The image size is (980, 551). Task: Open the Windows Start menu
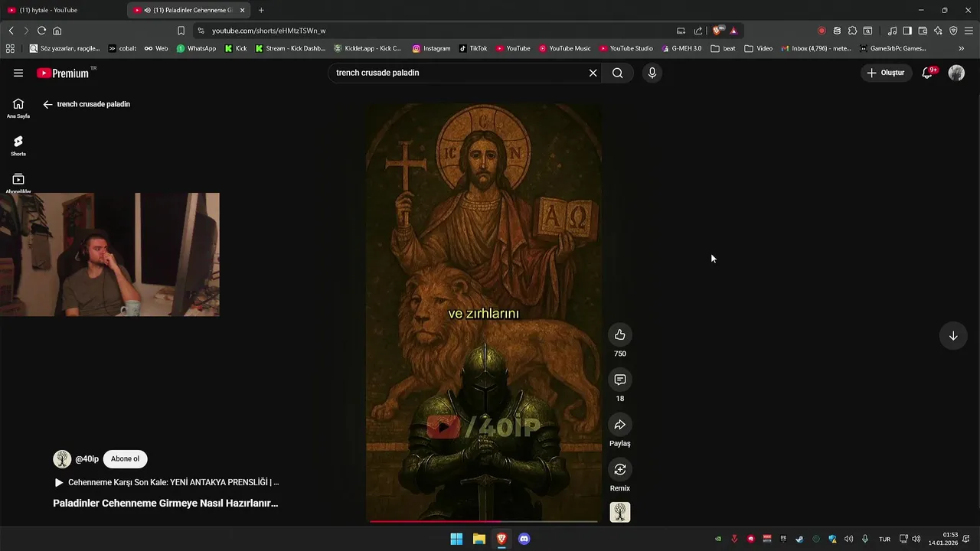(x=456, y=539)
